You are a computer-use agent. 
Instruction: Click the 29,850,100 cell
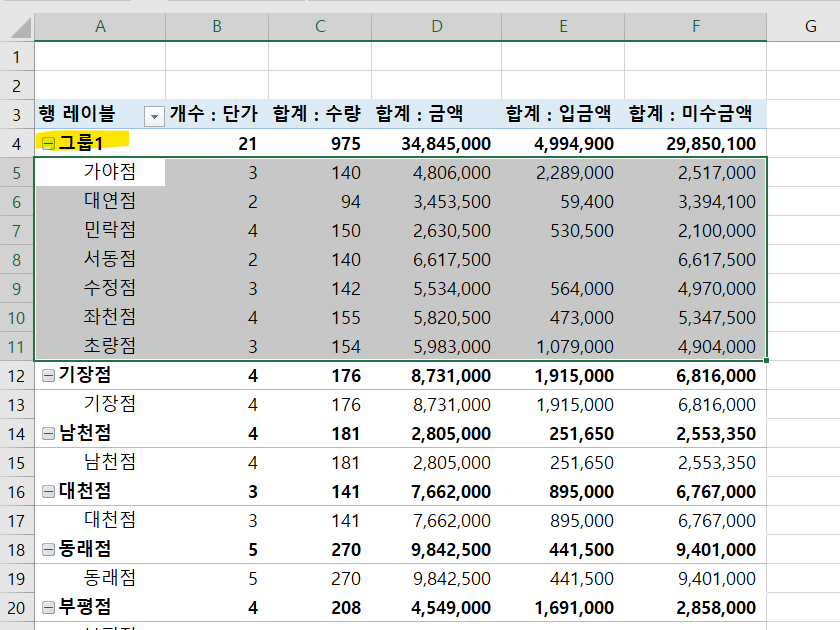click(x=695, y=144)
